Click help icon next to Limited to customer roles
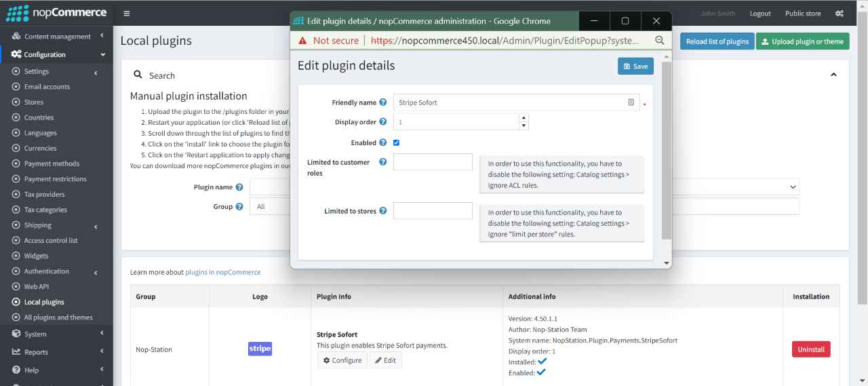 (382, 162)
